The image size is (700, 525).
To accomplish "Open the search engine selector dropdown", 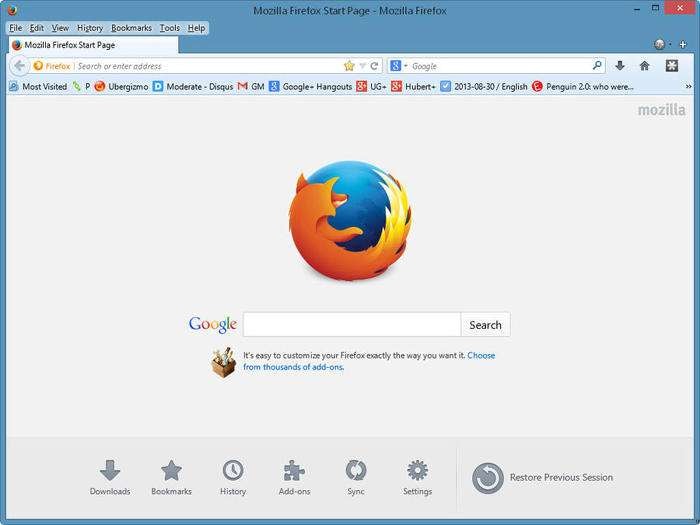I will (399, 66).
